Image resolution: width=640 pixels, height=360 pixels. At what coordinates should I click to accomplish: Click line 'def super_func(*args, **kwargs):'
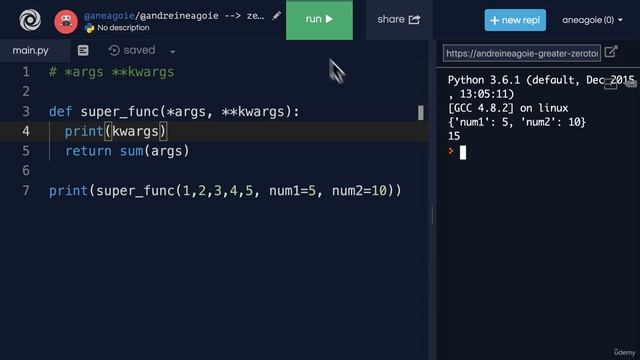174,112
